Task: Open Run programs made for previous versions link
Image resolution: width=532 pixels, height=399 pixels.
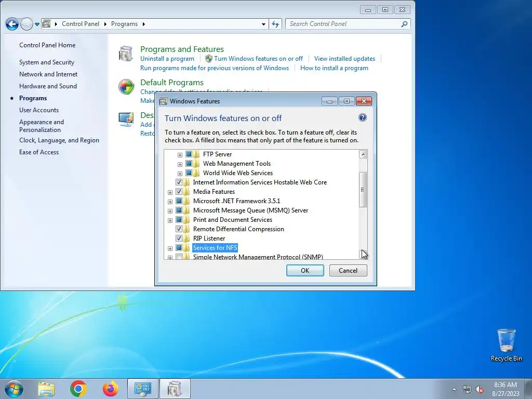Action: point(215,68)
